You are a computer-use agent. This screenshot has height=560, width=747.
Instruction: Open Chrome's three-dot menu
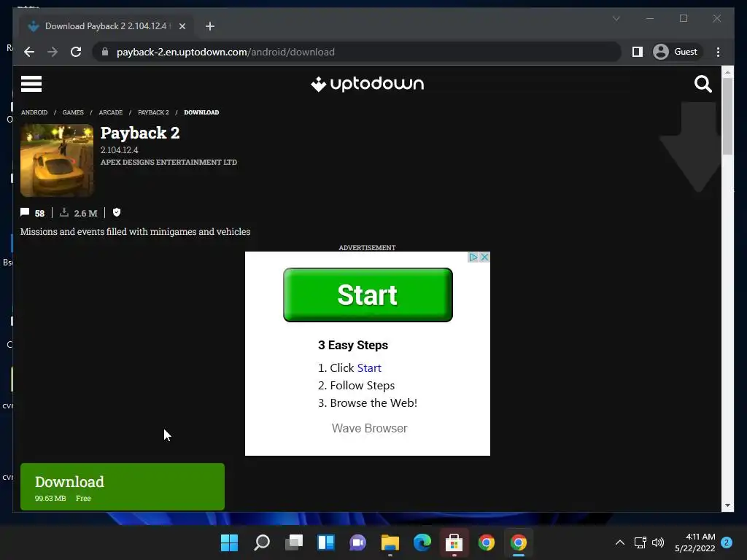coord(718,52)
